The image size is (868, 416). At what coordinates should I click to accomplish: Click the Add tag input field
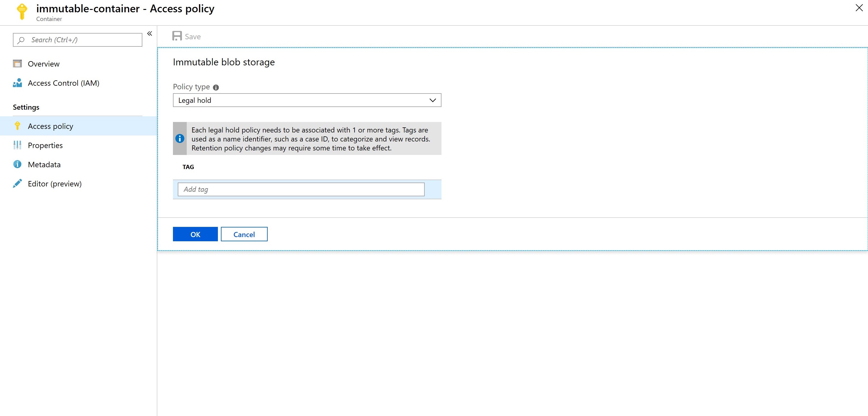click(301, 189)
